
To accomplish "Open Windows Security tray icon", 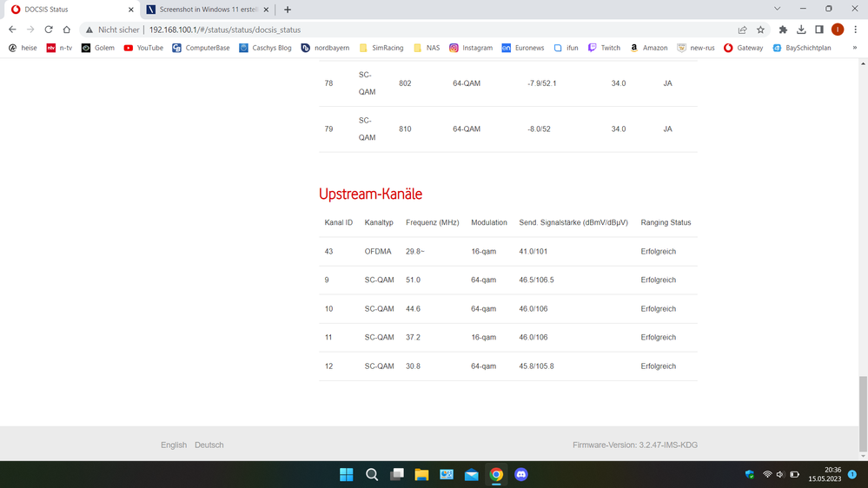I will [750, 475].
